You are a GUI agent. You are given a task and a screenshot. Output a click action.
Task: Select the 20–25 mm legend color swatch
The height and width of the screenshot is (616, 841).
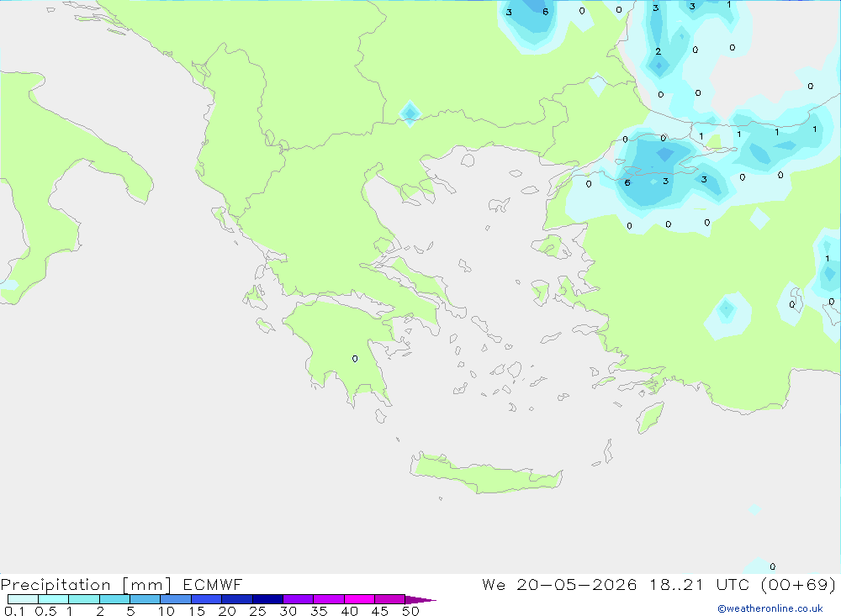(x=236, y=599)
